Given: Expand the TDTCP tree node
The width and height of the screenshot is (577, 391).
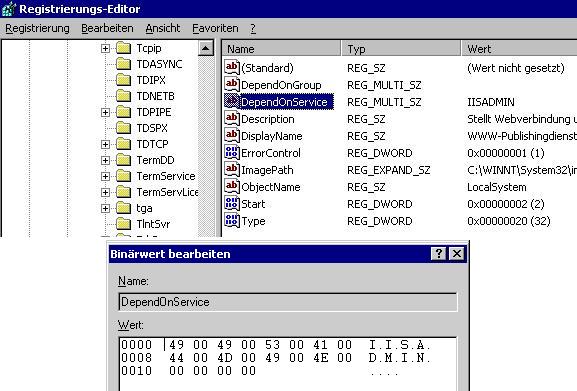Looking at the screenshot, I should (105, 145).
